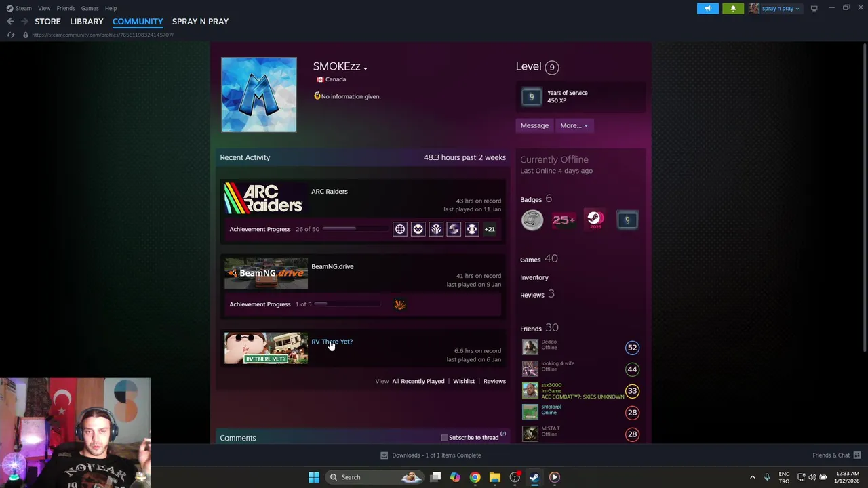This screenshot has height=488, width=868.
Task: Switch to the LIBRARY tab
Action: [x=86, y=22]
